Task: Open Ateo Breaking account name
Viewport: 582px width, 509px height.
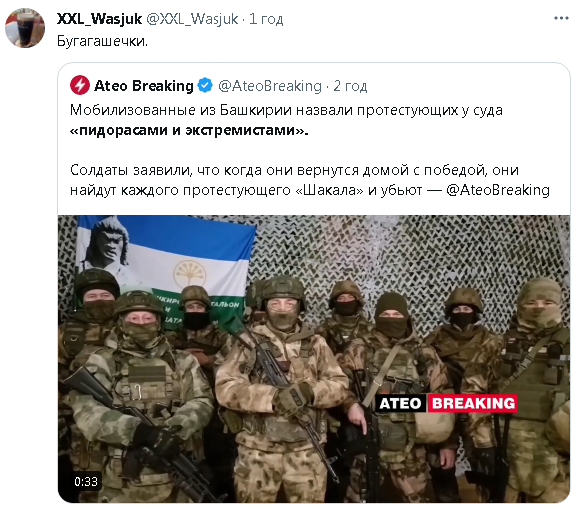Action: pyautogui.click(x=144, y=86)
